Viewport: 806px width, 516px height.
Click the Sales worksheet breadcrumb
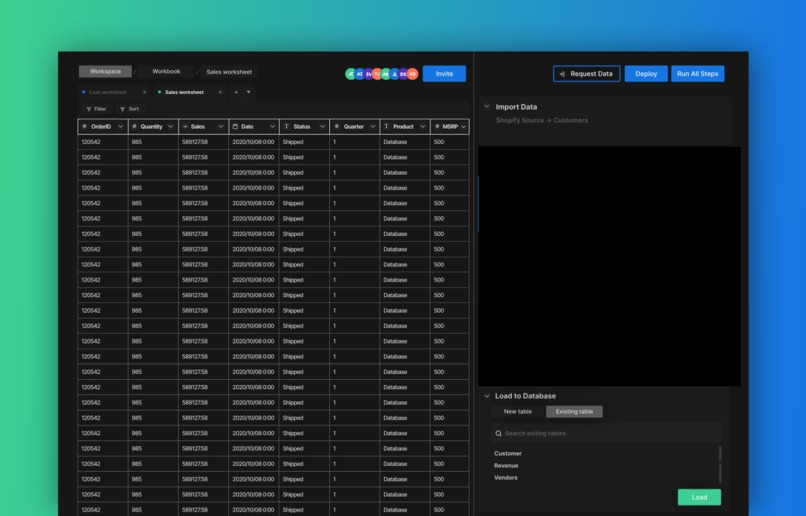(229, 72)
